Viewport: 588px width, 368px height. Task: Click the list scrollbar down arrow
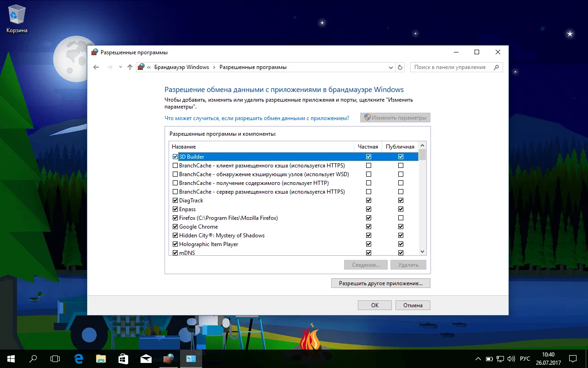[422, 252]
